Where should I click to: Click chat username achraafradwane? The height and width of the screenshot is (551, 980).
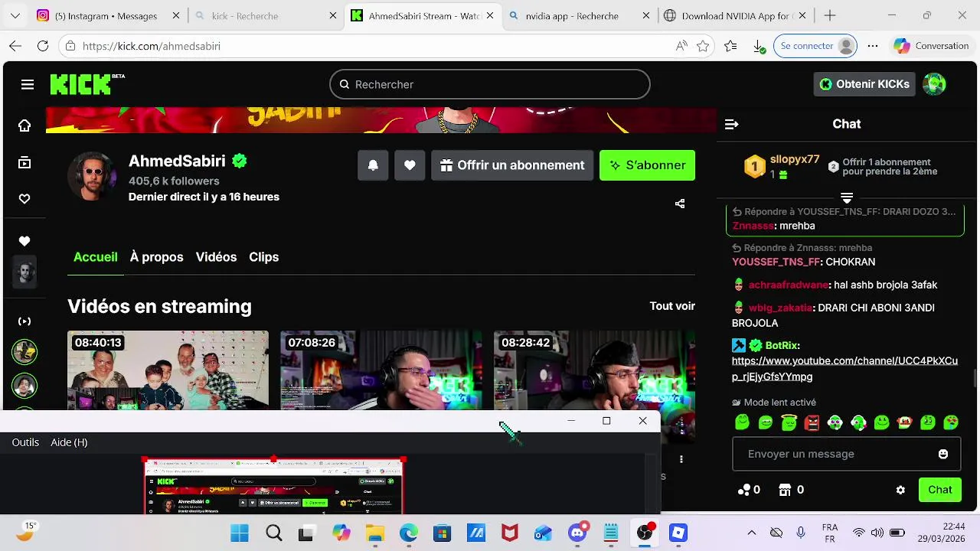click(789, 285)
